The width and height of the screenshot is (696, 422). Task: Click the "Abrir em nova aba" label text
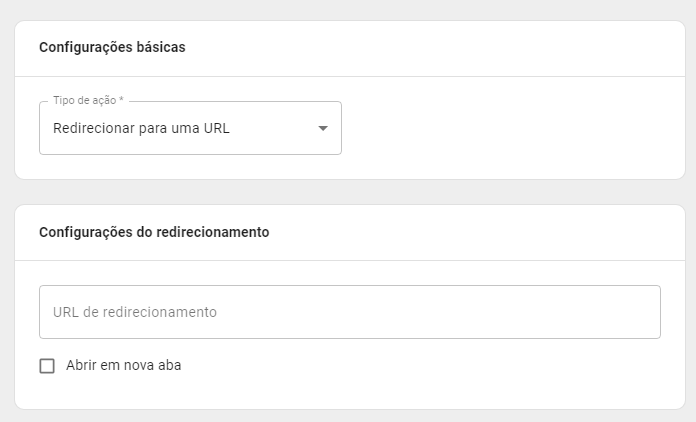click(123, 366)
